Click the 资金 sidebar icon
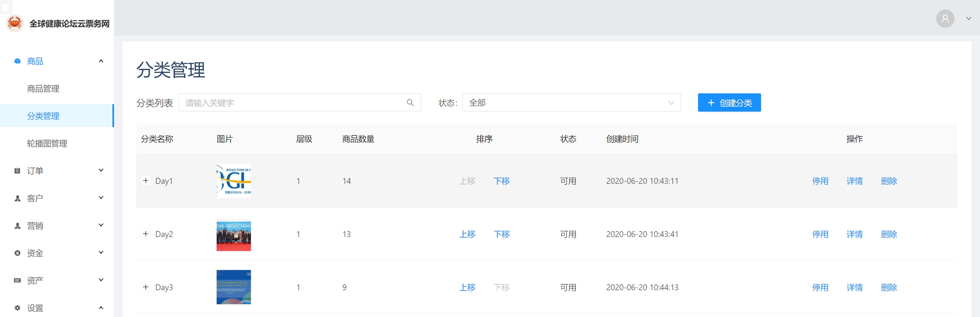980x317 pixels. (x=17, y=253)
